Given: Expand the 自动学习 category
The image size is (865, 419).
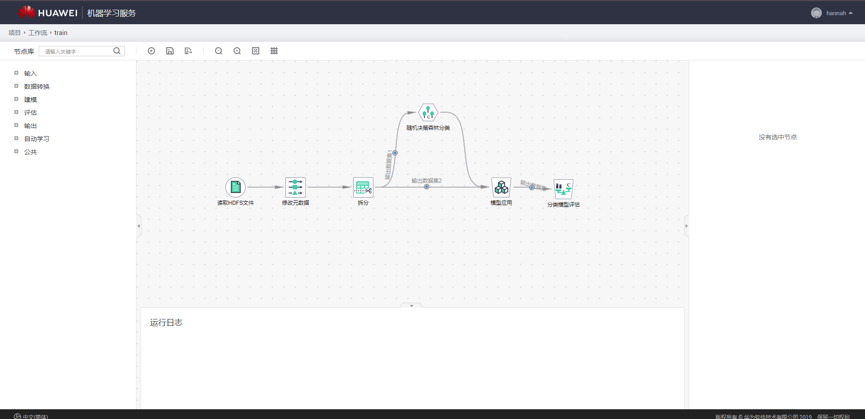Looking at the screenshot, I should [x=17, y=138].
